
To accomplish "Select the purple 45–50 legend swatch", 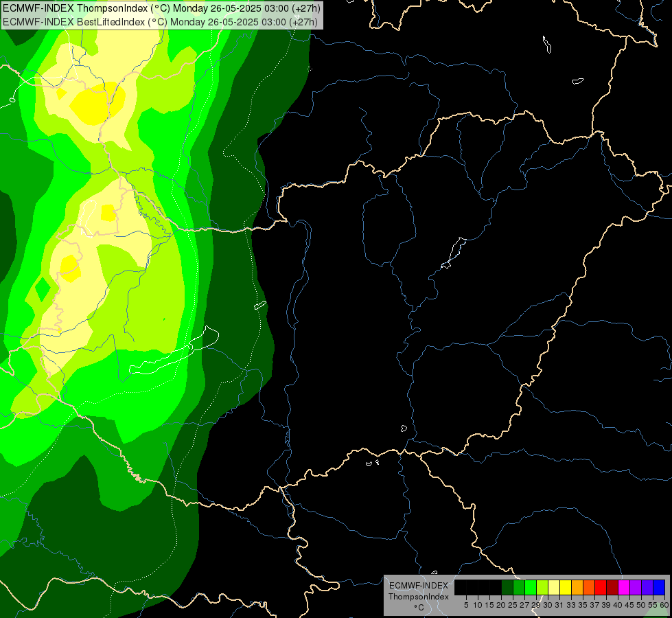I will click(636, 587).
